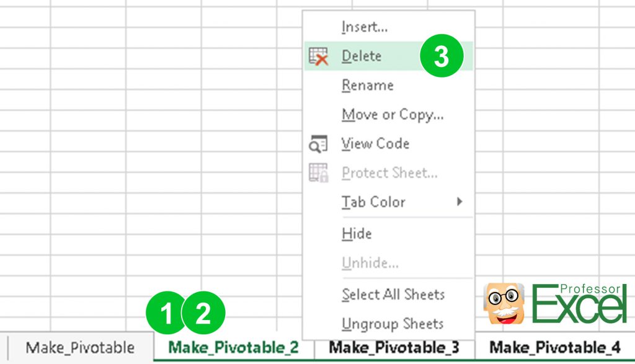635x364 pixels.
Task: Click Select All Sheets
Action: (x=394, y=295)
